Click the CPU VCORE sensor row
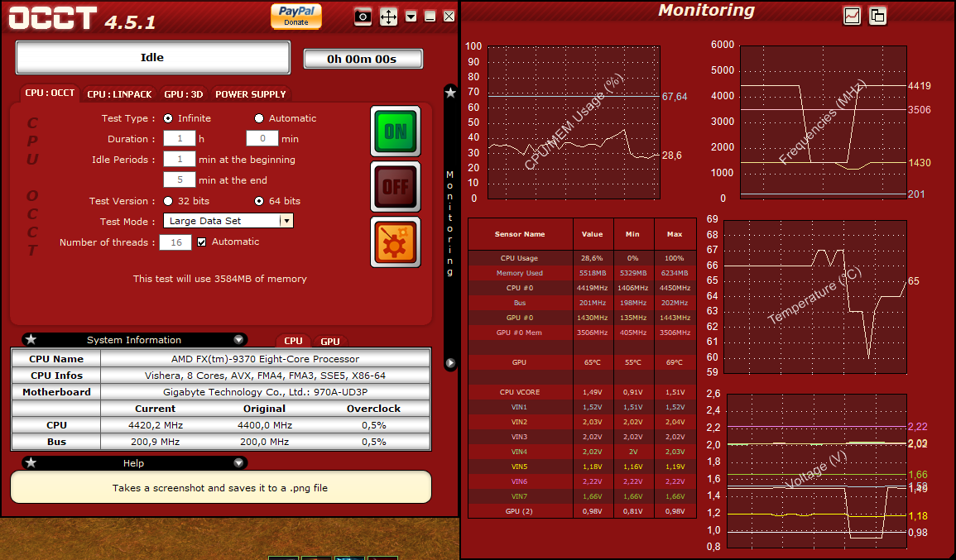 [582, 392]
